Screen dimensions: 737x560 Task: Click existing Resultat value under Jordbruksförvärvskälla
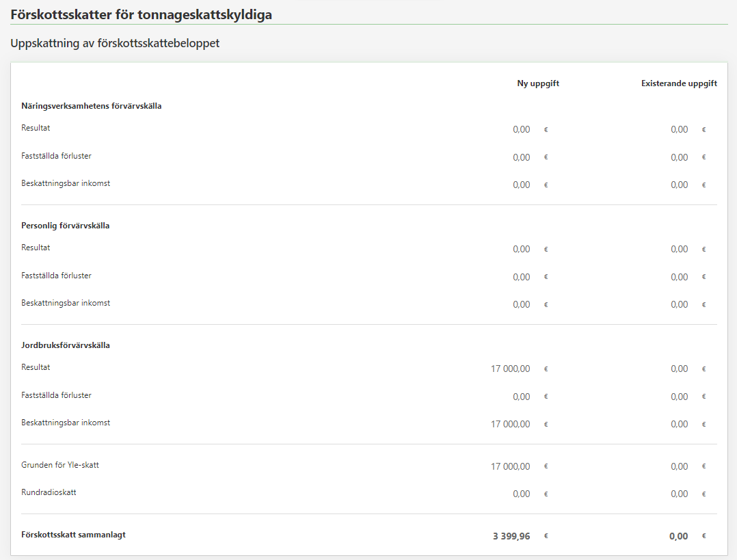[679, 369]
